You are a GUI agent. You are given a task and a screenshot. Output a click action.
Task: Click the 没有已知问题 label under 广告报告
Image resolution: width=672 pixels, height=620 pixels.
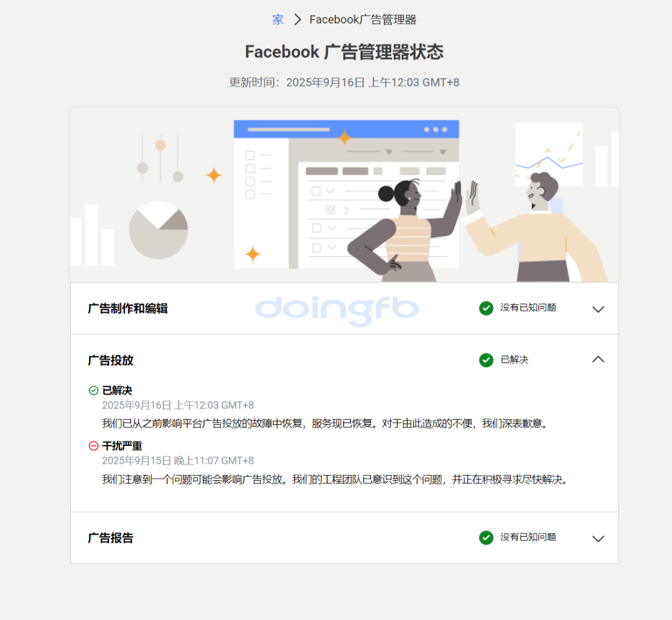click(528, 537)
